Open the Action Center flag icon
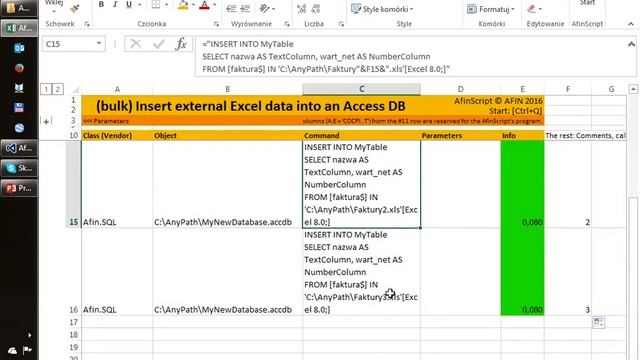Viewport: 640px width, 360px height. click(x=27, y=350)
